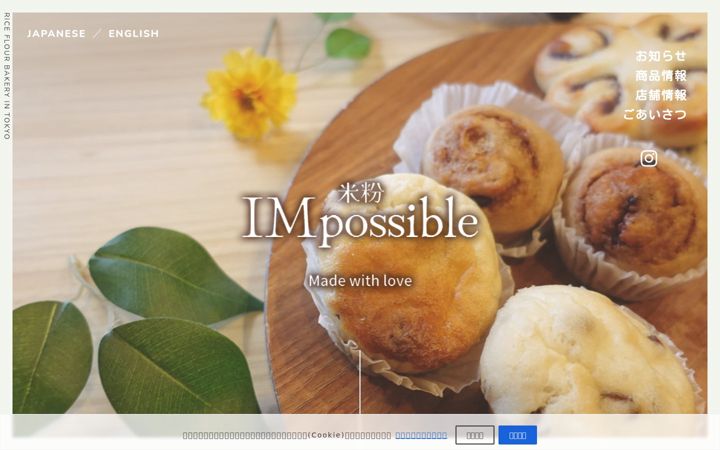Image resolution: width=720 pixels, height=450 pixels.
Task: Open the お知らせ menu item
Action: (x=661, y=56)
